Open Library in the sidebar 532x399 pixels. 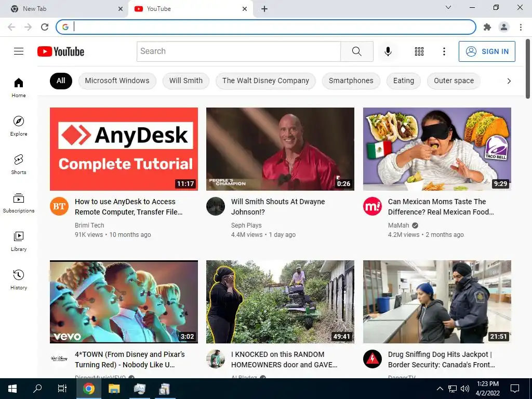pyautogui.click(x=19, y=241)
